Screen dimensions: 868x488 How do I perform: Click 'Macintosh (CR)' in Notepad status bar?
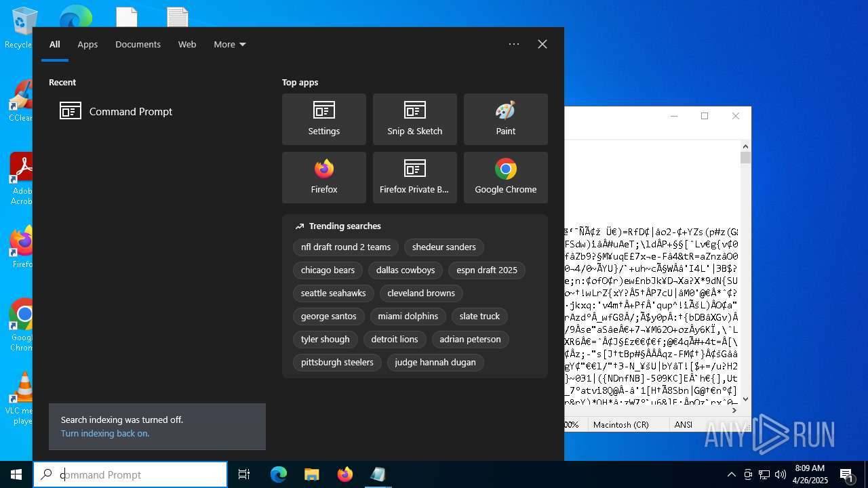(x=621, y=425)
